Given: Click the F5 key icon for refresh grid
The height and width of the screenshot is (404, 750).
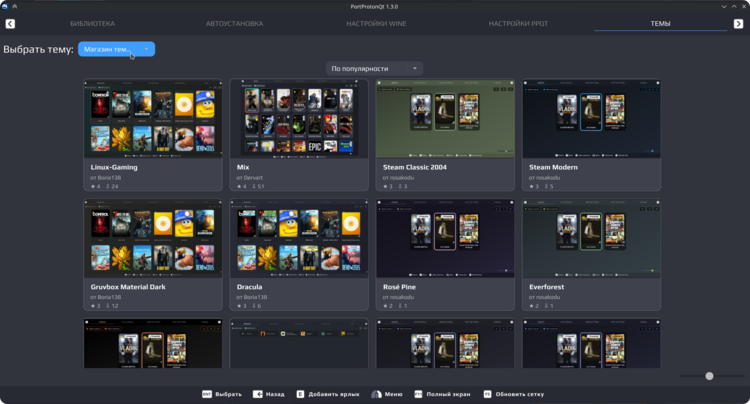Looking at the screenshot, I should point(487,394).
